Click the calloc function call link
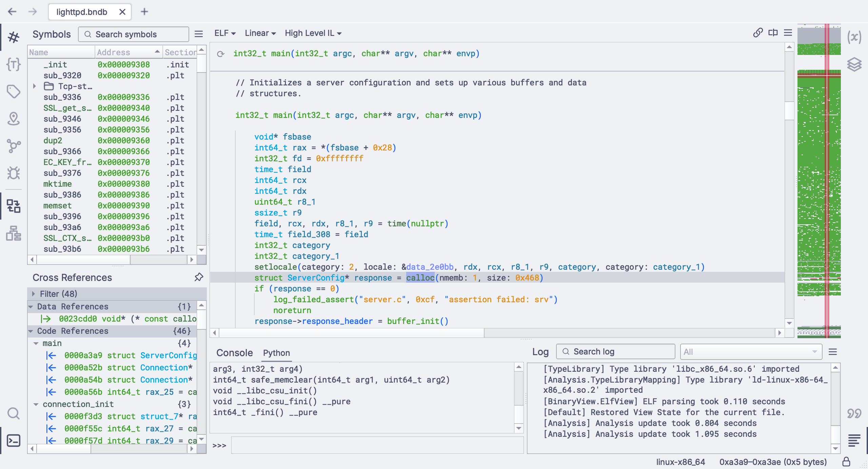Screen dimensions: 868x469 tap(420, 278)
